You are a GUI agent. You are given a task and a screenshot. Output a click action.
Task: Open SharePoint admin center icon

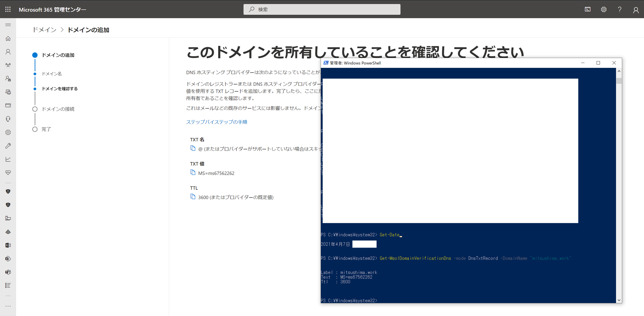point(8,259)
